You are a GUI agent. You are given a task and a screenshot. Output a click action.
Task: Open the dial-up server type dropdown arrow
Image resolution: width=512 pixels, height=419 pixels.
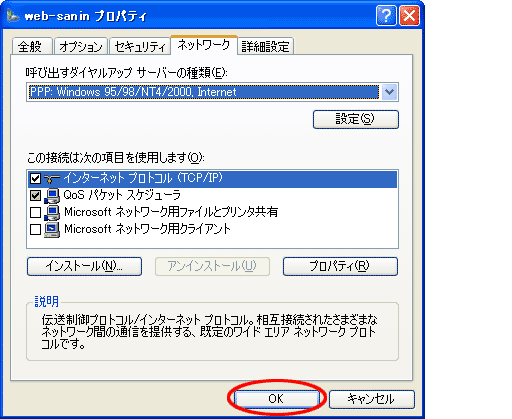tap(389, 92)
